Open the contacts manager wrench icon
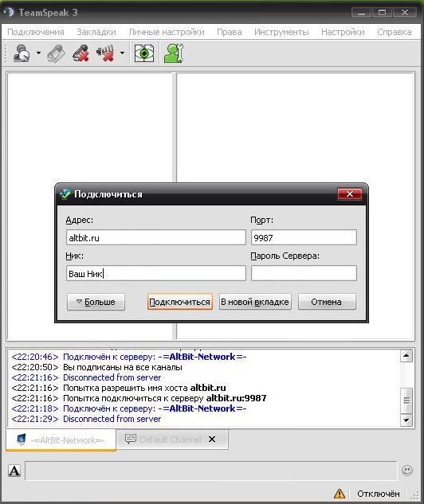Screen dimensions: 424x504 174,53
